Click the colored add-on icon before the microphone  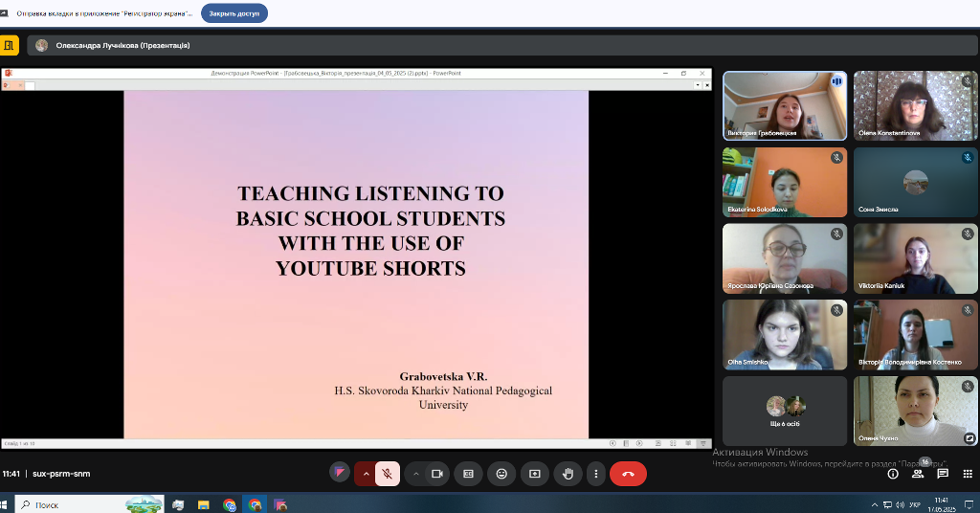pyautogui.click(x=340, y=473)
